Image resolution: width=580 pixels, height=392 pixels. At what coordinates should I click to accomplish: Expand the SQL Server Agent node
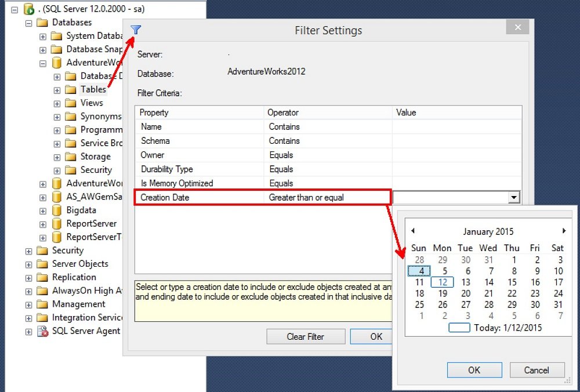[28, 332]
